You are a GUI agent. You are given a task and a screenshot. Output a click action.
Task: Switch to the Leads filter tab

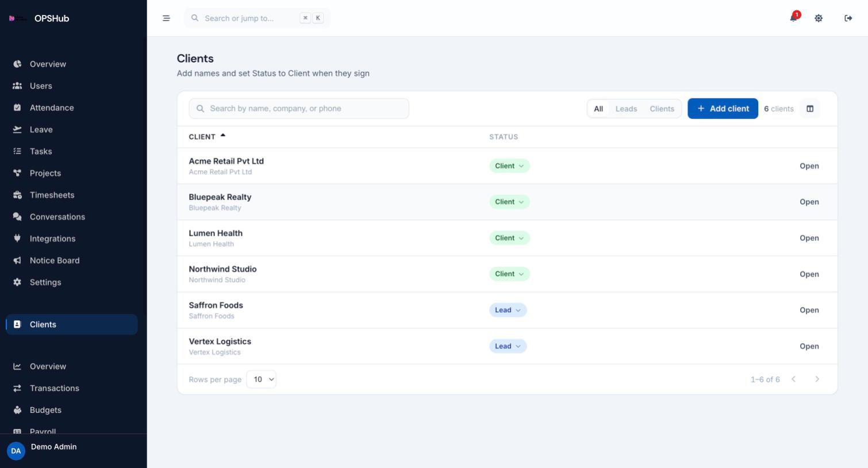click(x=626, y=109)
